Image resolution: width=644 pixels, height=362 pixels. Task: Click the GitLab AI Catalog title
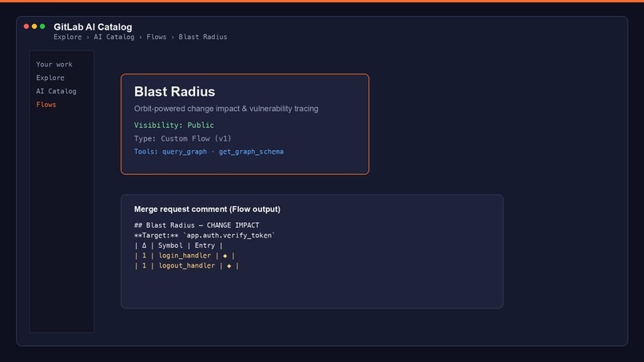click(x=93, y=27)
